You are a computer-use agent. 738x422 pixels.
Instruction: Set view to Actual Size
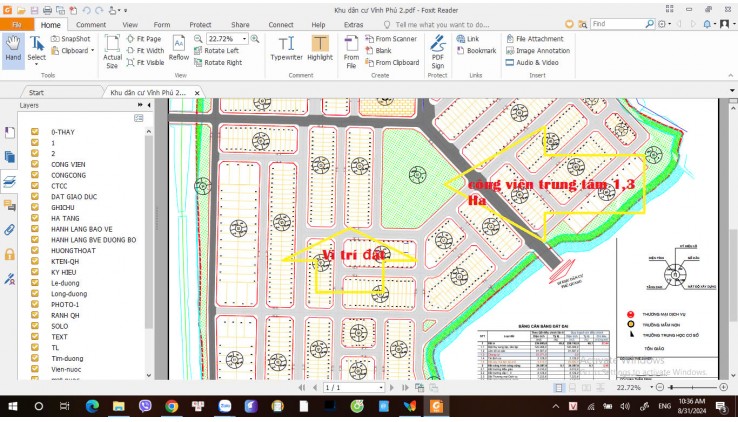(112, 52)
